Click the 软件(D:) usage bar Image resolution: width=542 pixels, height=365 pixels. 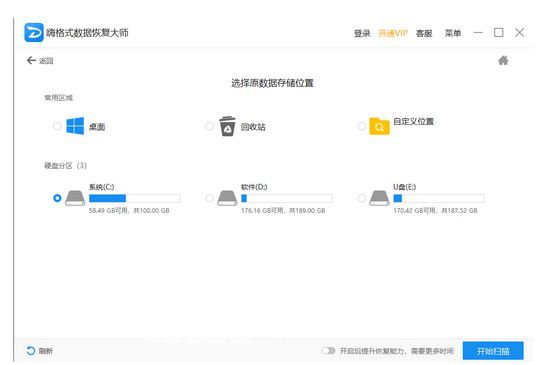pyautogui.click(x=287, y=198)
